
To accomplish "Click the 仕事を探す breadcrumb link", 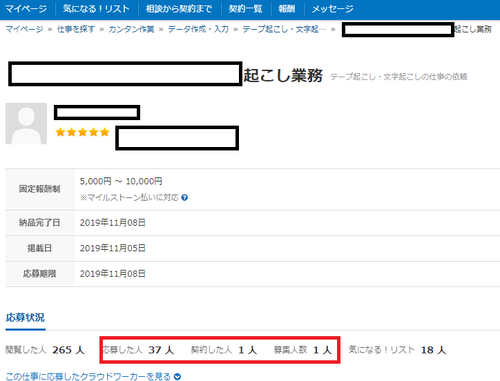I will pos(76,29).
